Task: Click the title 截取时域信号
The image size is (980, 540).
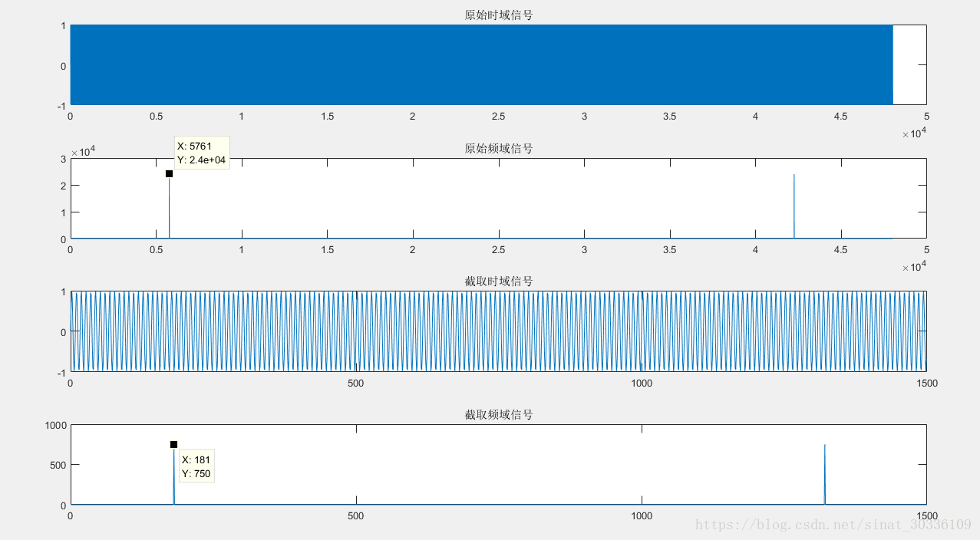Action: pos(498,282)
